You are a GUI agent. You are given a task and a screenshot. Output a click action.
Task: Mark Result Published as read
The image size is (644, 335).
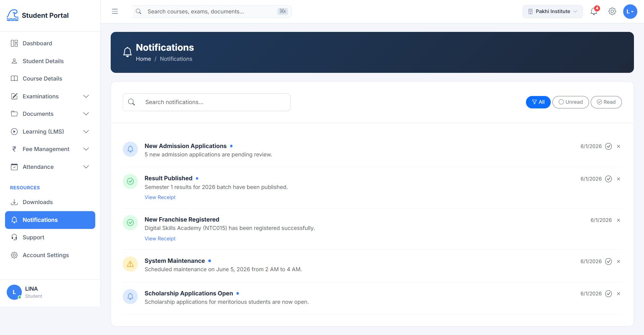click(608, 179)
